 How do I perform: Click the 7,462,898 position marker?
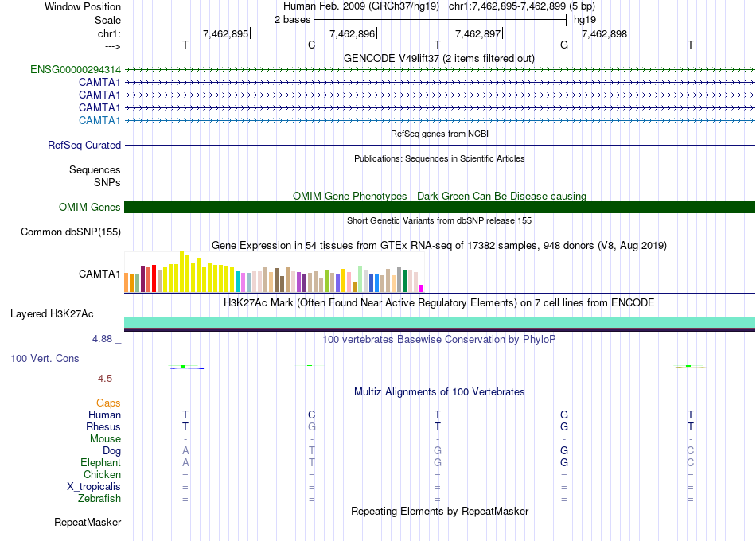click(x=605, y=33)
